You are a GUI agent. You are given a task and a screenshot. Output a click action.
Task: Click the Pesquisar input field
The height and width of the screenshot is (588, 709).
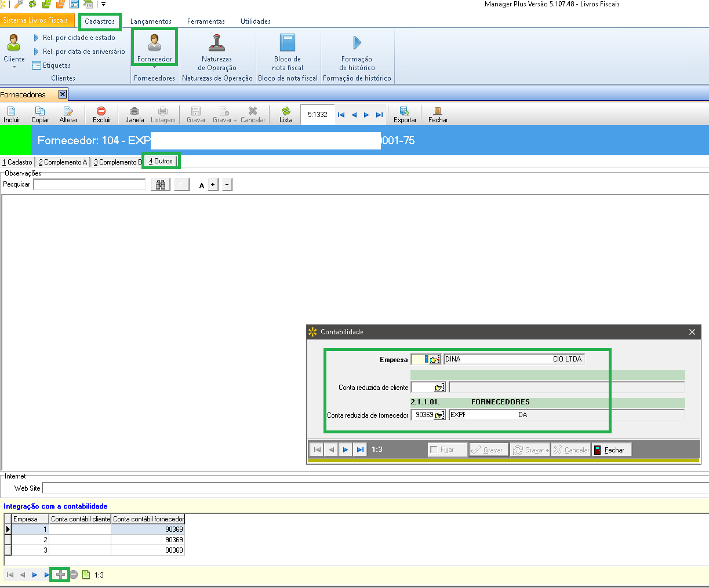point(89,185)
